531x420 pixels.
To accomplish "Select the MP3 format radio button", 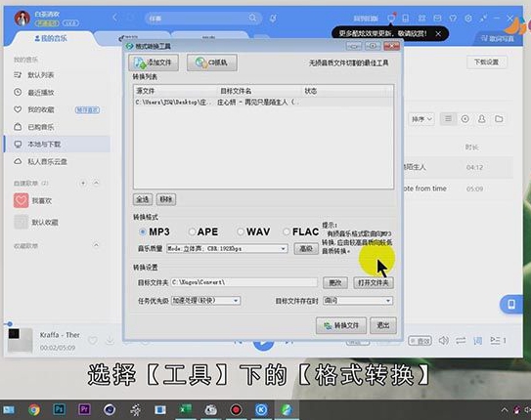I will pyautogui.click(x=143, y=231).
